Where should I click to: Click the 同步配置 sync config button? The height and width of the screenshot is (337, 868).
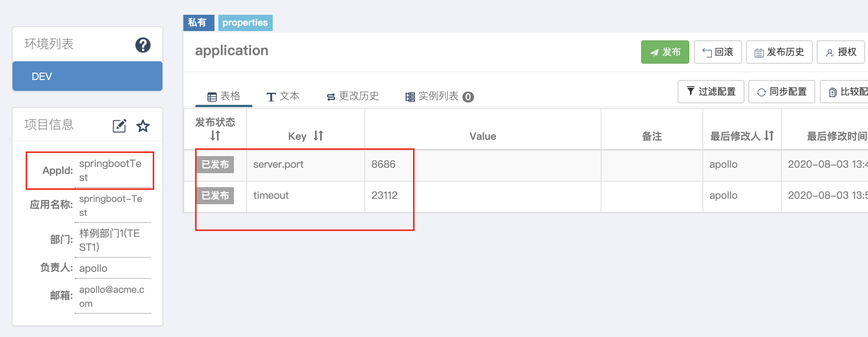781,92
